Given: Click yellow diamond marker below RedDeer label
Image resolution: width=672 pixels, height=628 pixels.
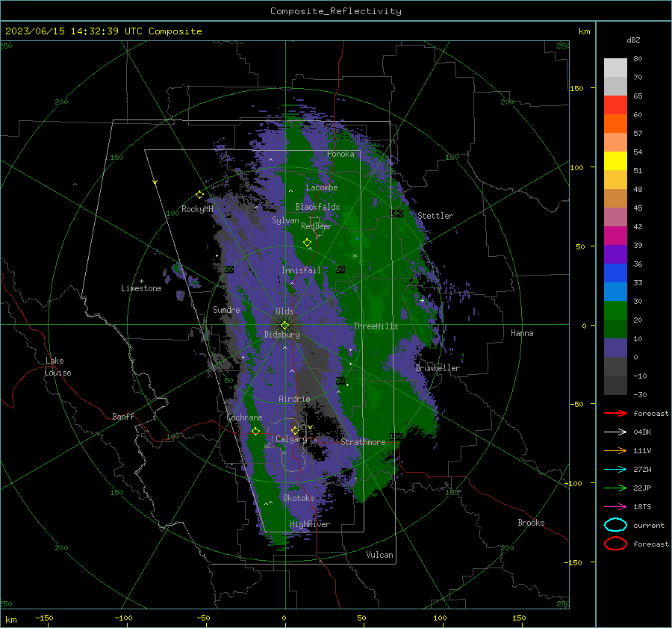Looking at the screenshot, I should point(307,243).
